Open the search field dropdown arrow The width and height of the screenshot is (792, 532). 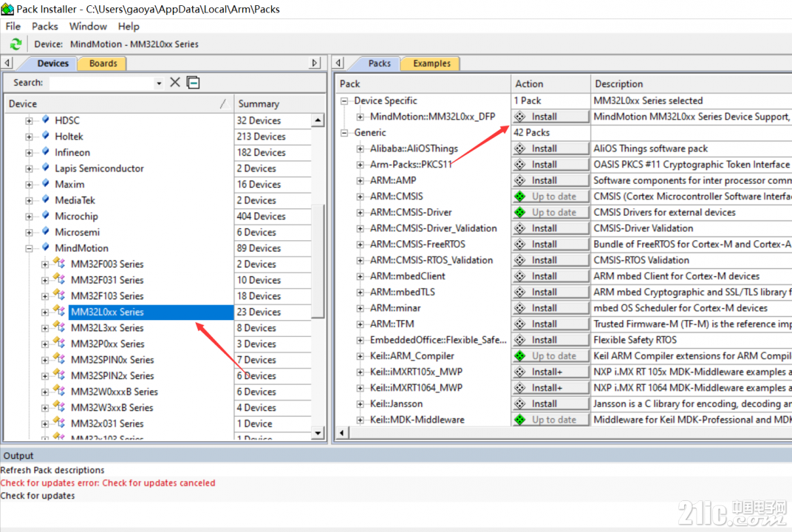tap(159, 83)
